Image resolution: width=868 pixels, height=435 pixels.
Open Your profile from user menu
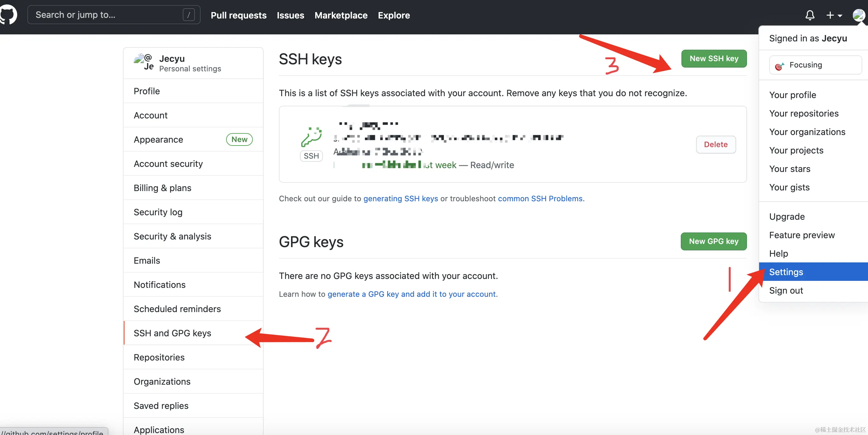tap(814, 95)
